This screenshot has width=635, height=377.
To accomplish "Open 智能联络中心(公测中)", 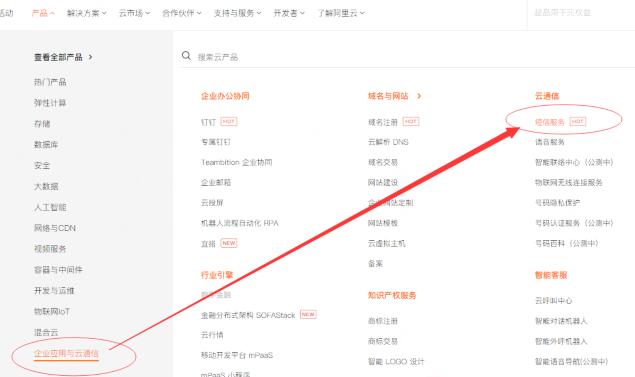I will click(x=574, y=162).
